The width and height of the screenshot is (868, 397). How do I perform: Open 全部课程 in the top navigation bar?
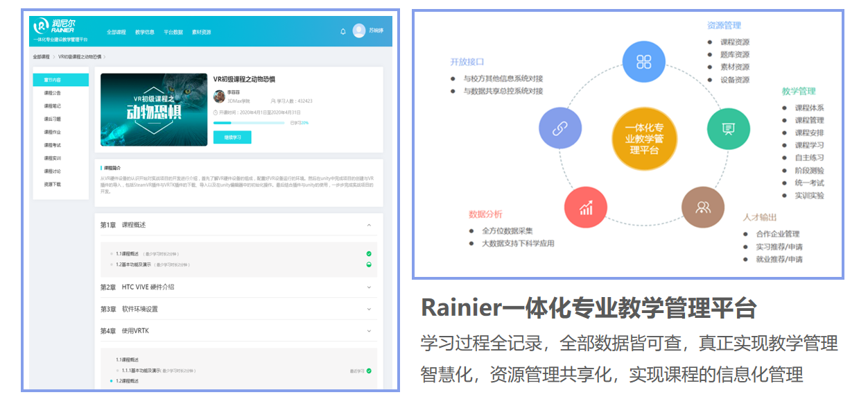(x=116, y=32)
